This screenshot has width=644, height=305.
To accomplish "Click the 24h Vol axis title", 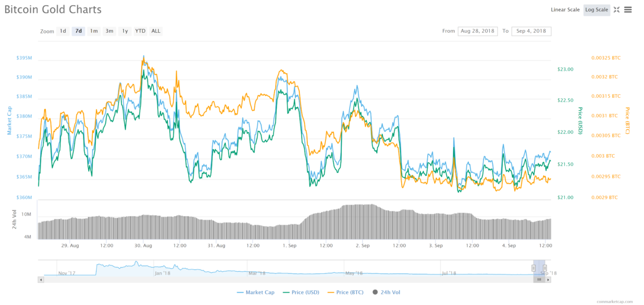I will (x=14, y=219).
